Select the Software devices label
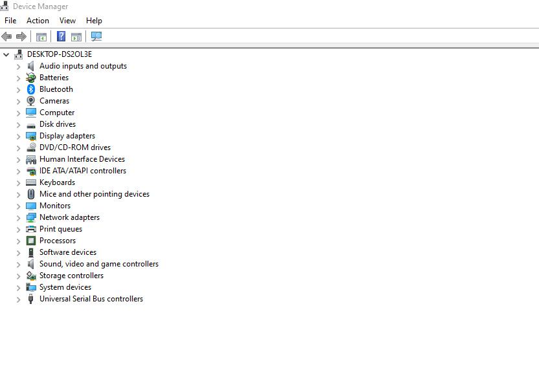The width and height of the screenshot is (539, 392). pyautogui.click(x=68, y=252)
